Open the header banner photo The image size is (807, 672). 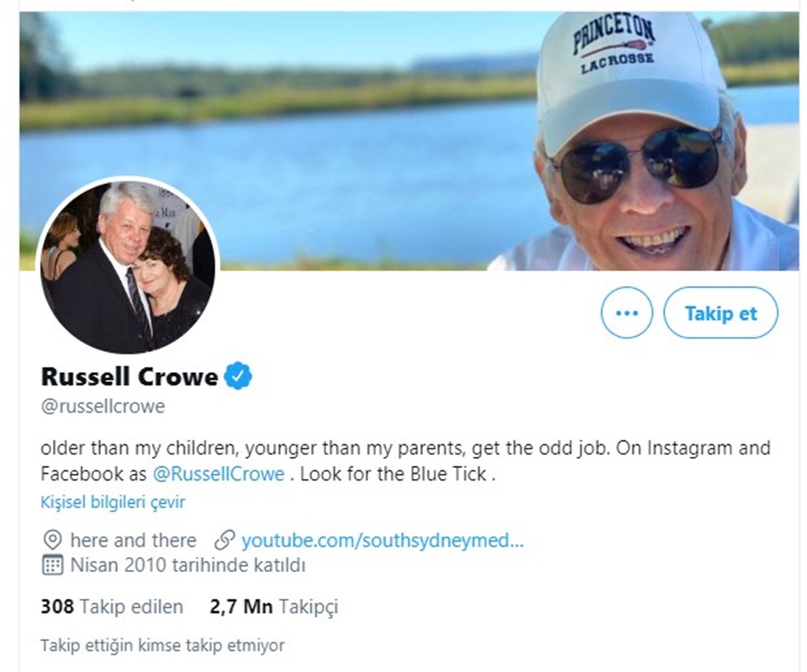(409, 141)
